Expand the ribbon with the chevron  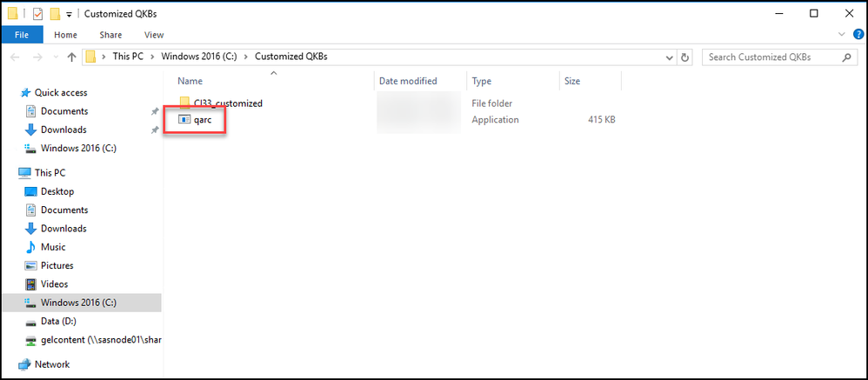pyautogui.click(x=843, y=35)
